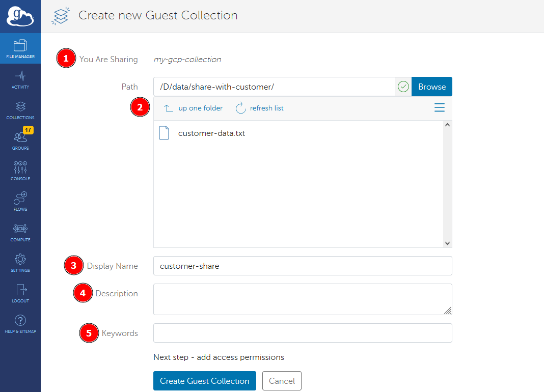
Task: Go to Collections in sidebar
Action: point(20,109)
